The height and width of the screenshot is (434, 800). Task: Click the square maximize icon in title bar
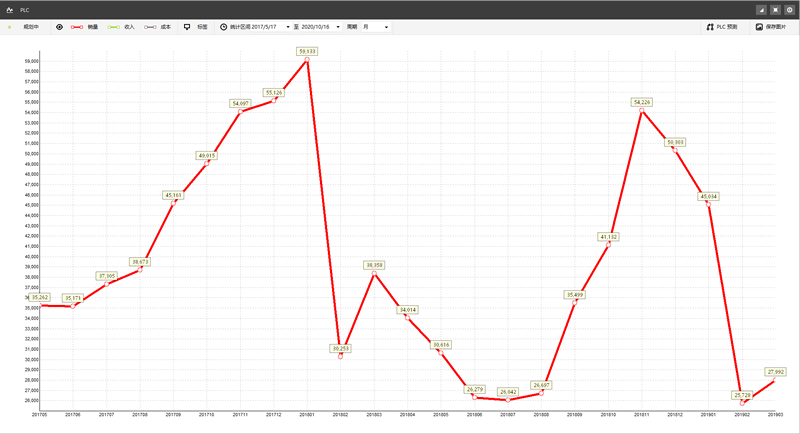(x=775, y=9)
